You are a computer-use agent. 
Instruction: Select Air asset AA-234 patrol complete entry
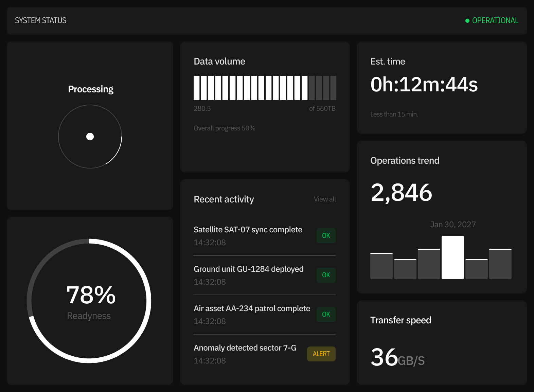pyautogui.click(x=265, y=315)
